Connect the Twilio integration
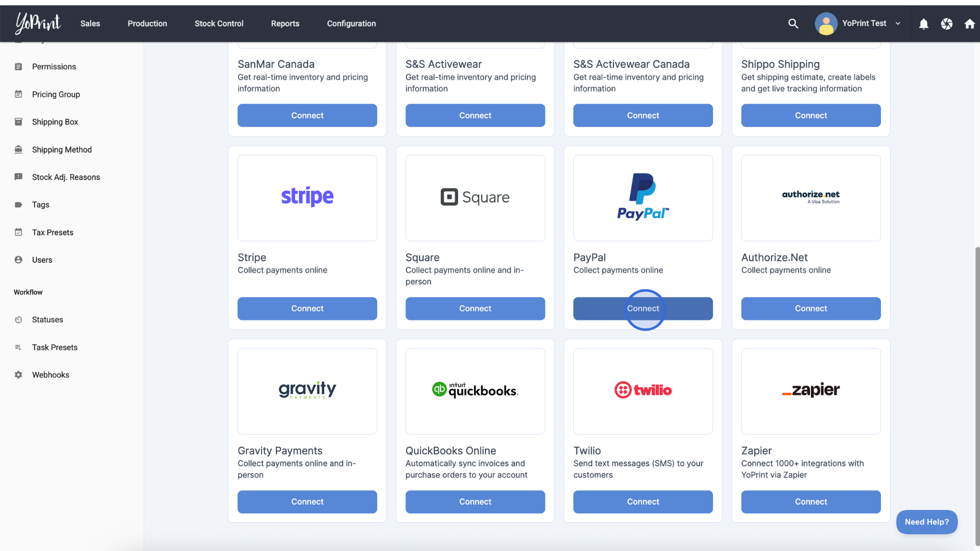Viewport: 980px width, 551px height. click(643, 502)
